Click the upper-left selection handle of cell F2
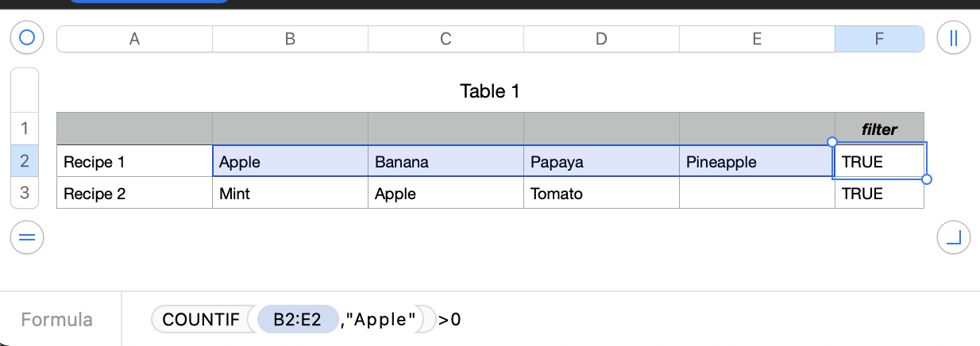980x346 pixels. [x=832, y=142]
